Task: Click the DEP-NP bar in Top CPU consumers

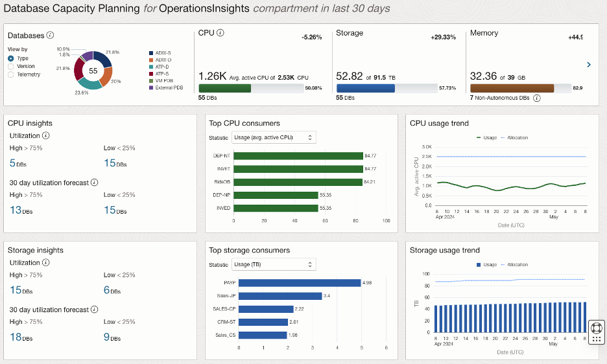Action: [276, 195]
